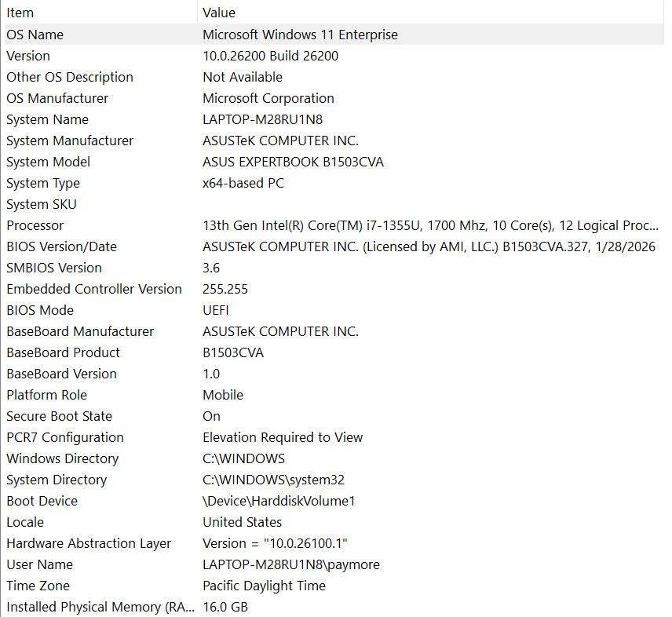Image resolution: width=672 pixels, height=617 pixels.
Task: Click the Pacific Daylight Time value
Action: pos(264,586)
